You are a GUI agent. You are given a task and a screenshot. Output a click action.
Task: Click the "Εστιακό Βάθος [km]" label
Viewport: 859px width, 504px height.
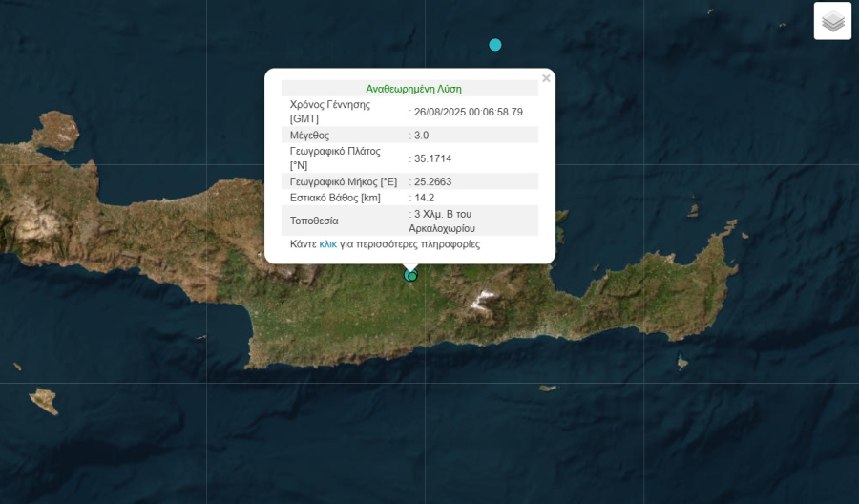[335, 198]
